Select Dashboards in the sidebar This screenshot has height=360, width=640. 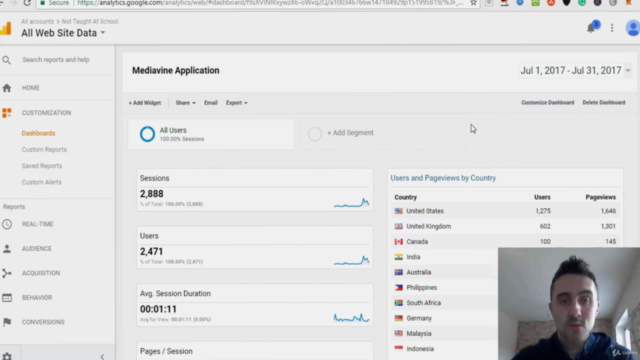pyautogui.click(x=38, y=133)
